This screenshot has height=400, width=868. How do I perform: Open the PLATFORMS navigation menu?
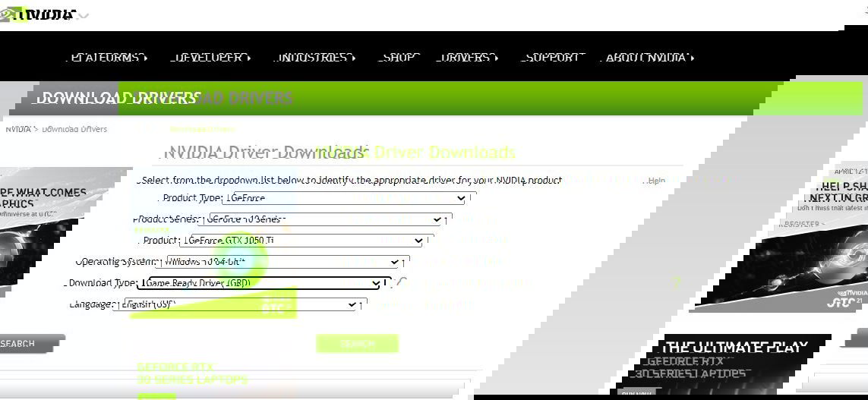click(x=107, y=58)
